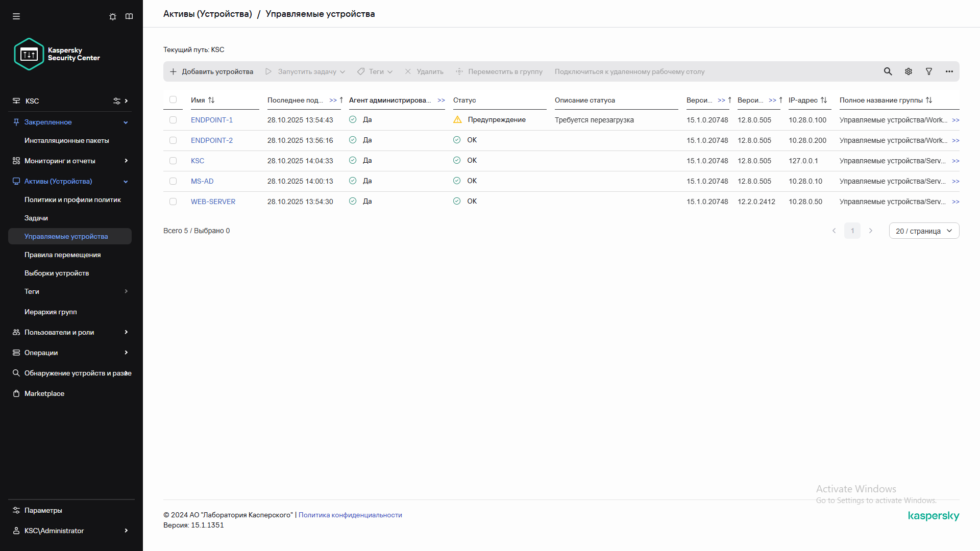Go to Выборки устройств in sidebar
Image resolution: width=980 pixels, height=551 pixels.
(57, 273)
